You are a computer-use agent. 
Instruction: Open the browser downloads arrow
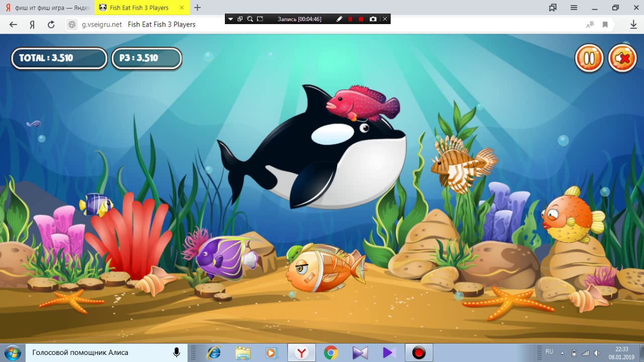(633, 24)
